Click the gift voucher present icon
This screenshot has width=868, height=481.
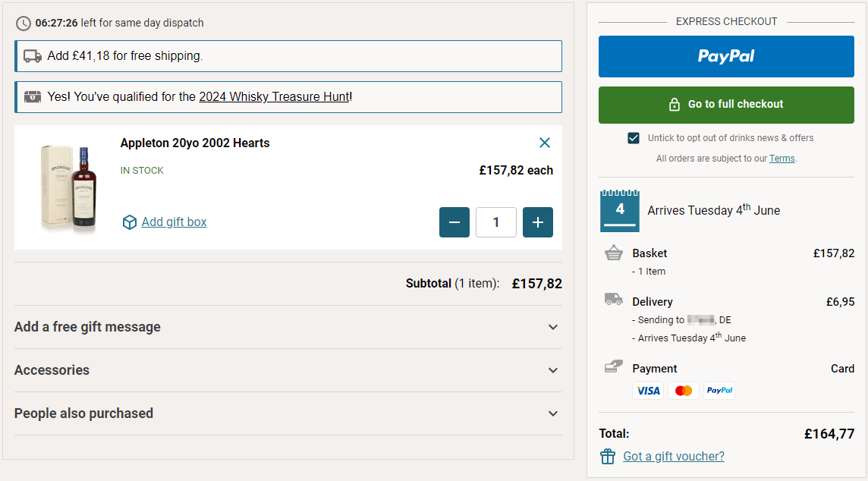point(607,456)
